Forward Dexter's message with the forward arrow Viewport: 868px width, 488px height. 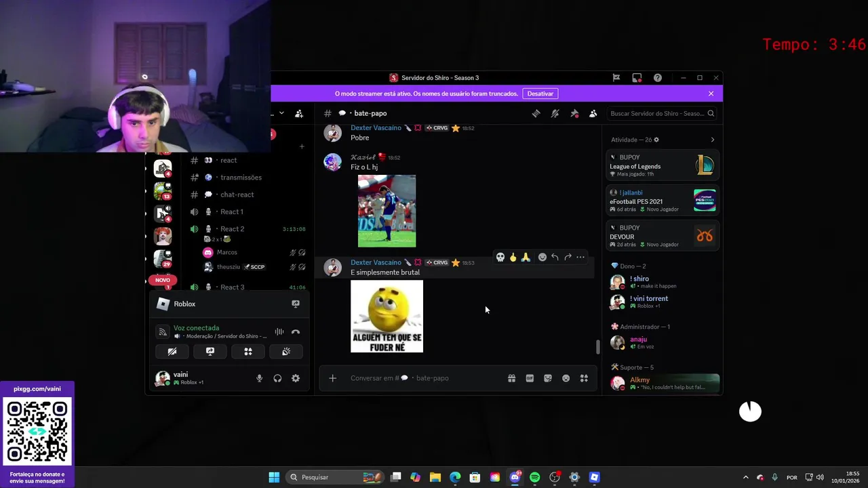click(568, 257)
